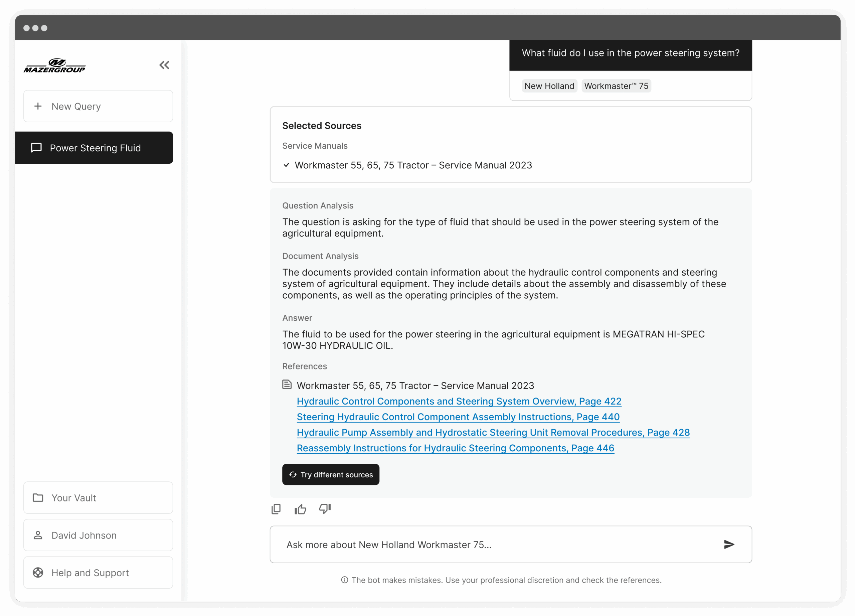This screenshot has height=616, width=855.
Task: Open Hydraulic Control Components overview on Page 422
Action: tap(459, 401)
